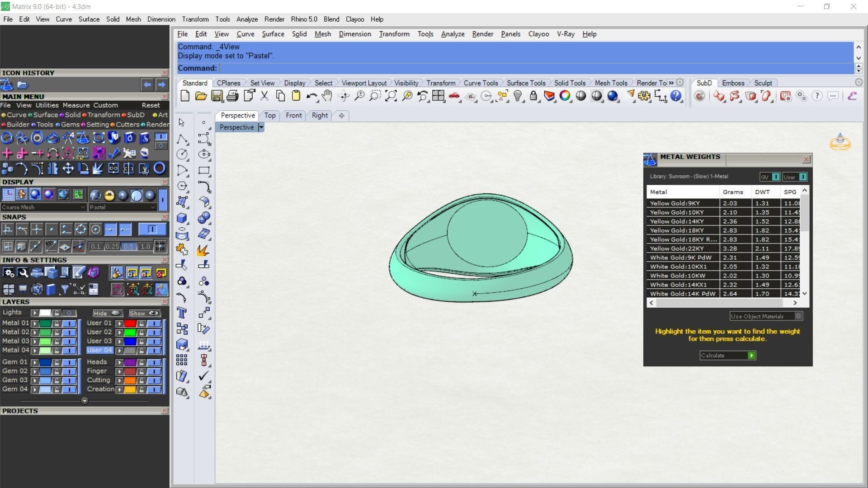
Task: Open the Analyze menu in Rhino menu bar
Action: pyautogui.click(x=453, y=34)
